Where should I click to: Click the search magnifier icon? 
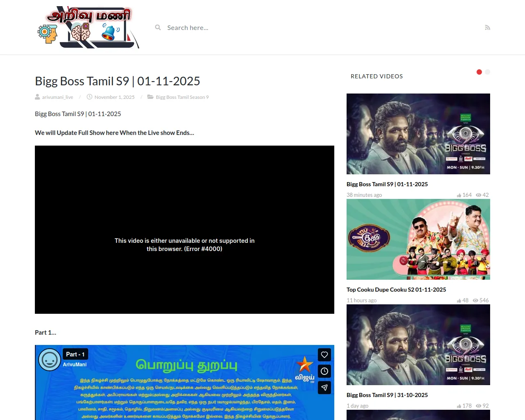tap(158, 27)
